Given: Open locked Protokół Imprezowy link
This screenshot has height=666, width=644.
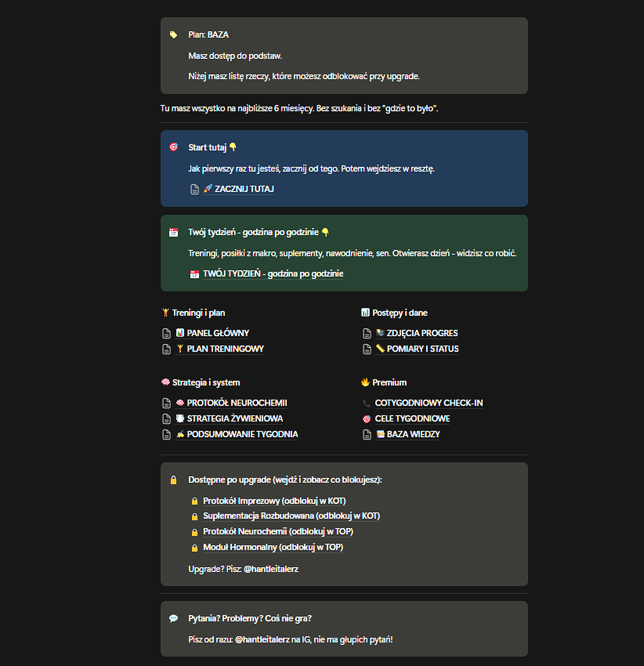Looking at the screenshot, I should tap(274, 501).
